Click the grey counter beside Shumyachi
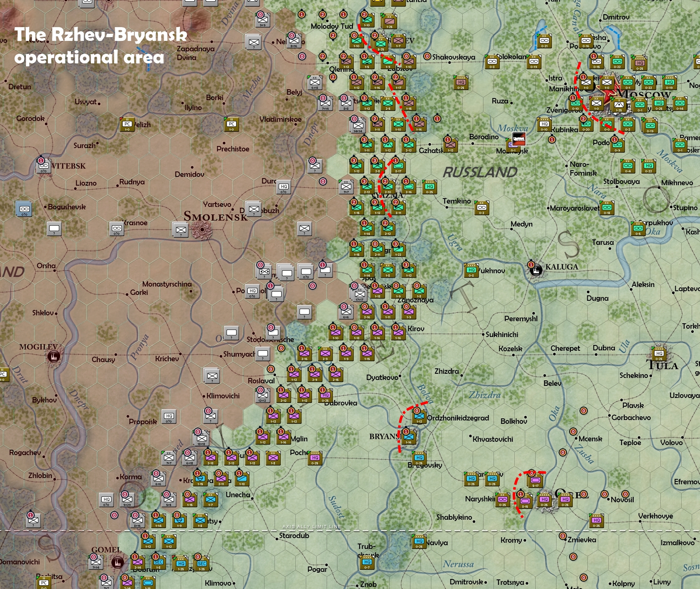 tap(263, 354)
